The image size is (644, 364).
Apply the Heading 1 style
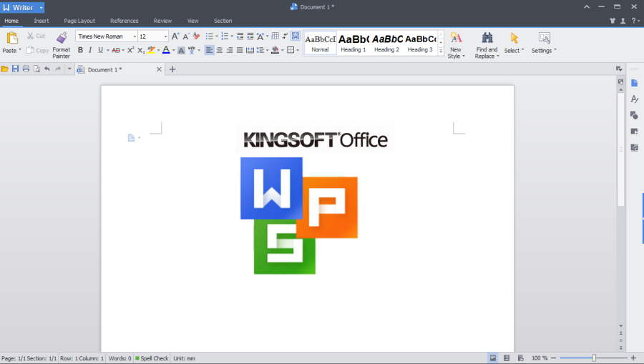(353, 43)
